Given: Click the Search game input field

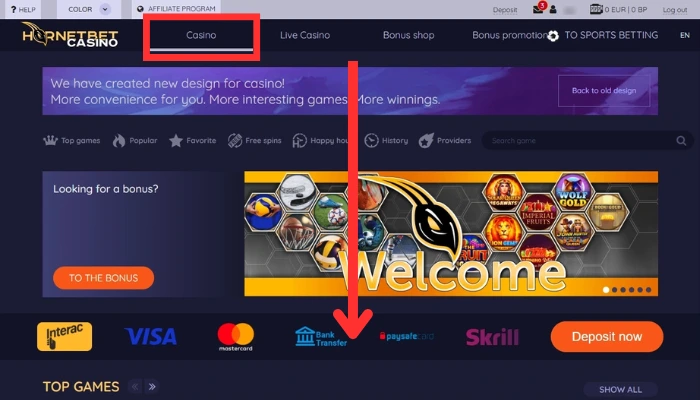Looking at the screenshot, I should pyautogui.click(x=580, y=141).
